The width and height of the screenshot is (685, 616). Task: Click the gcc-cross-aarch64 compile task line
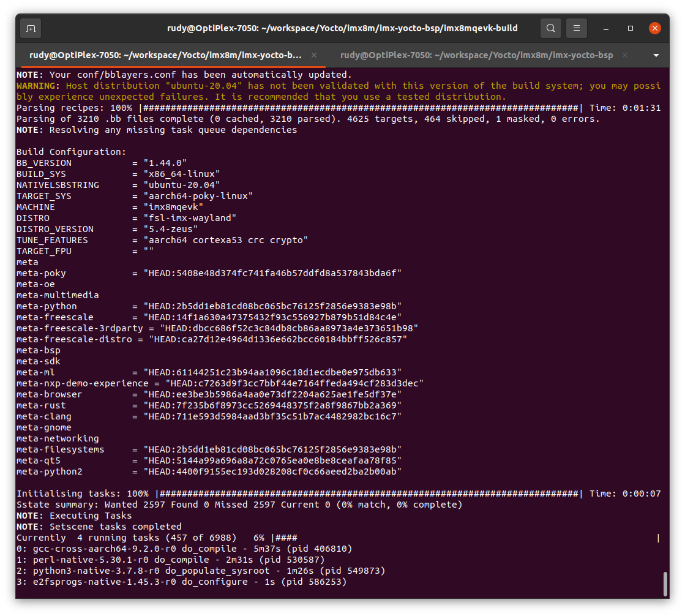click(x=184, y=549)
